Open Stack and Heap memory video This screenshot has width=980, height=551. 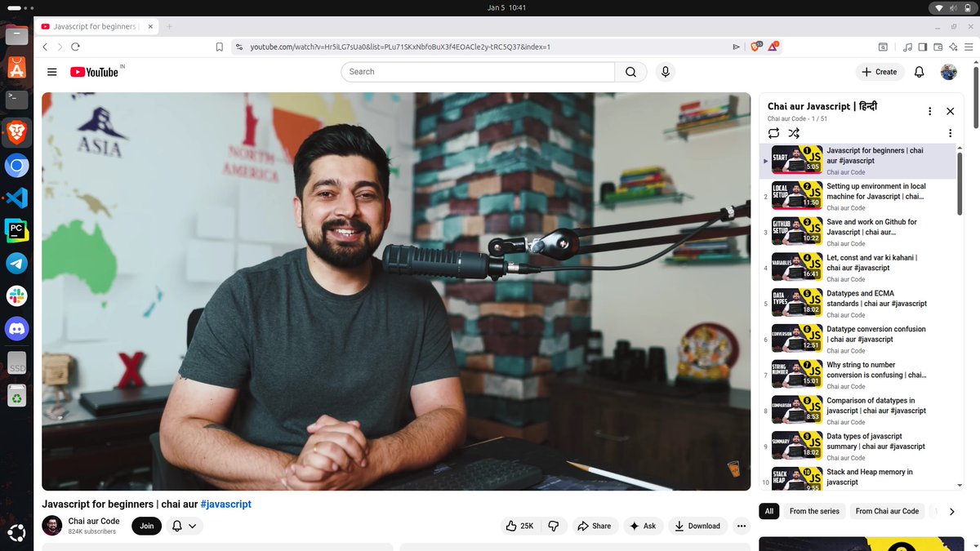tap(857, 478)
